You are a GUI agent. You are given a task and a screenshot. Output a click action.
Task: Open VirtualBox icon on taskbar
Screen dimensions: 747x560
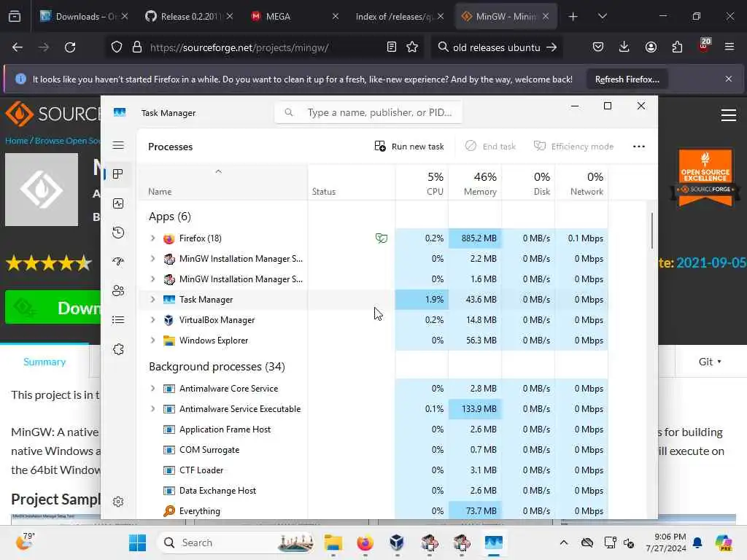(397, 542)
